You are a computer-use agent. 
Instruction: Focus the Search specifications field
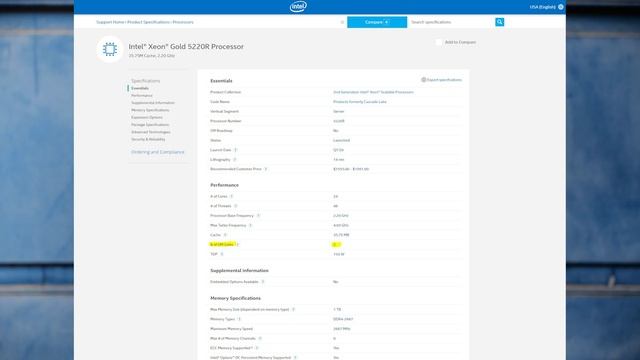point(451,22)
